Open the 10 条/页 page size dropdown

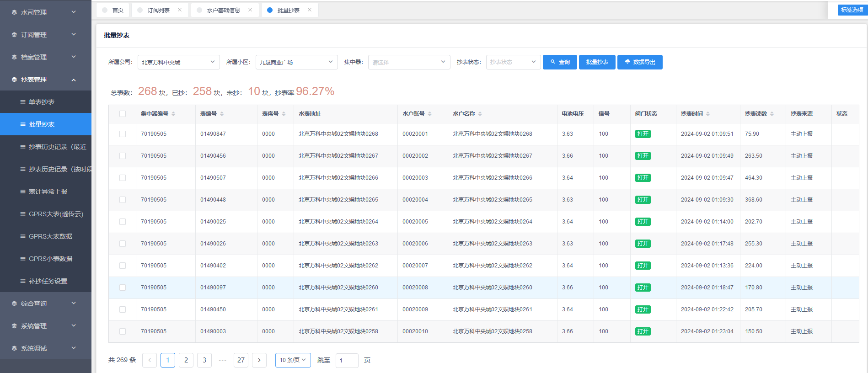point(293,360)
